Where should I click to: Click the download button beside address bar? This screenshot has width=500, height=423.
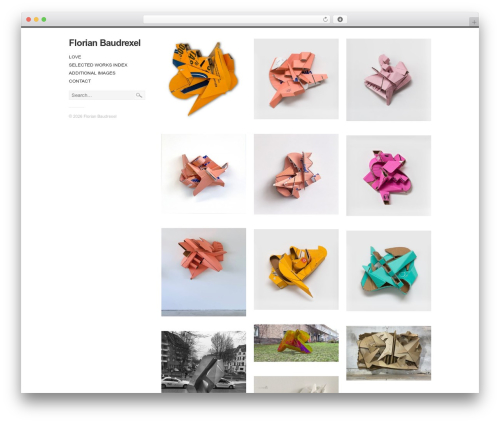[340, 20]
